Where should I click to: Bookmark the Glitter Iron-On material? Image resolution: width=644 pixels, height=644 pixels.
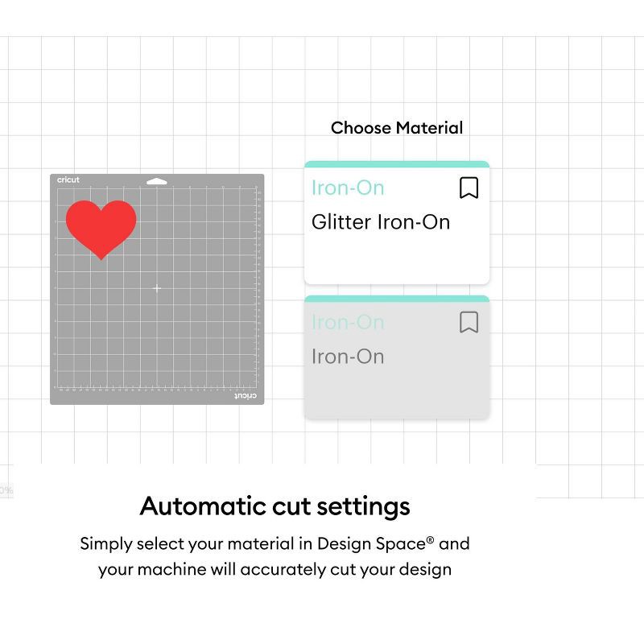469,188
